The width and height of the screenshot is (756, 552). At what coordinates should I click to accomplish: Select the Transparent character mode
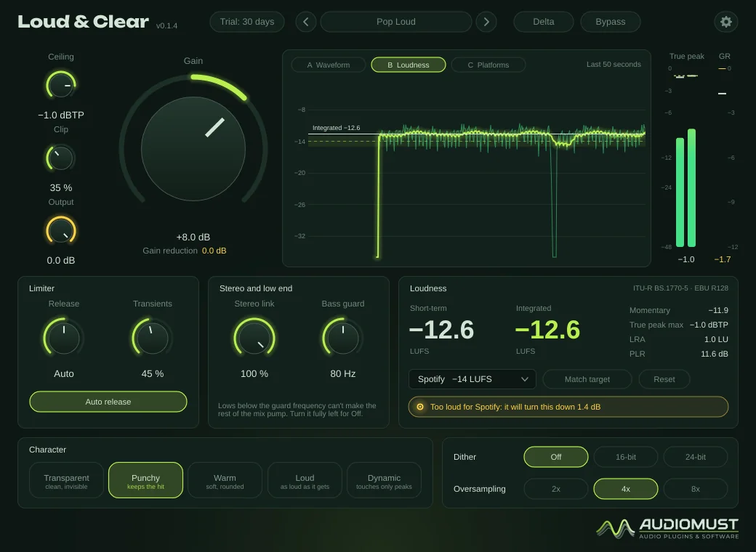tap(67, 480)
